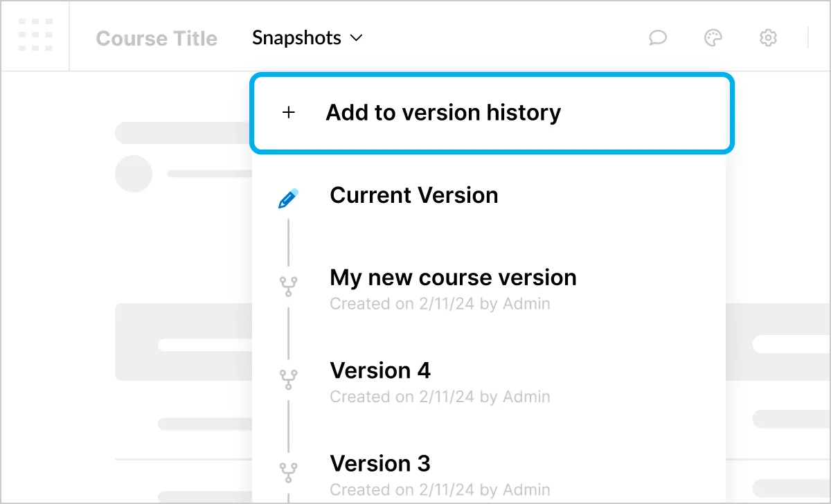The height and width of the screenshot is (504, 831).
Task: Click branch icon next to My new course version
Action: 288,287
